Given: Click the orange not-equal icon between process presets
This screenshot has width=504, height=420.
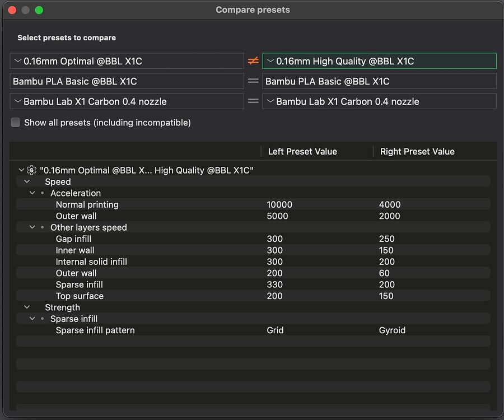Looking at the screenshot, I should click(253, 60).
